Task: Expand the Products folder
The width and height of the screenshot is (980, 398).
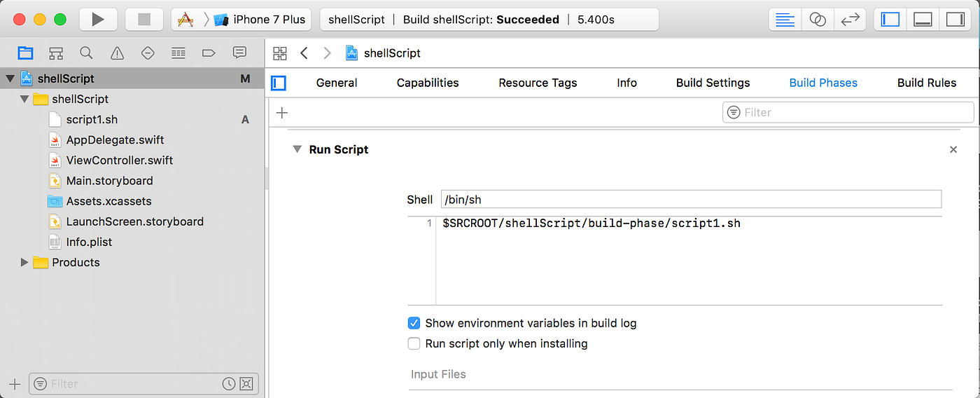Action: pyautogui.click(x=24, y=263)
